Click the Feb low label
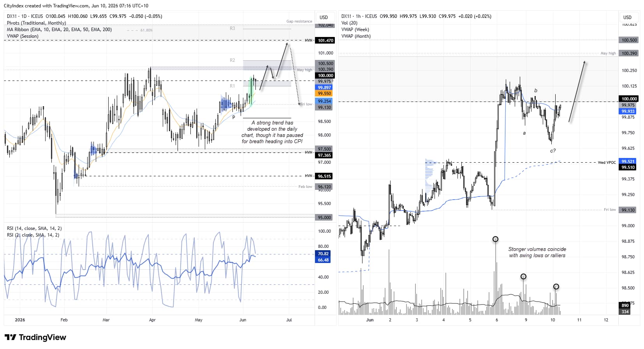The width and height of the screenshot is (644, 349). [305, 187]
